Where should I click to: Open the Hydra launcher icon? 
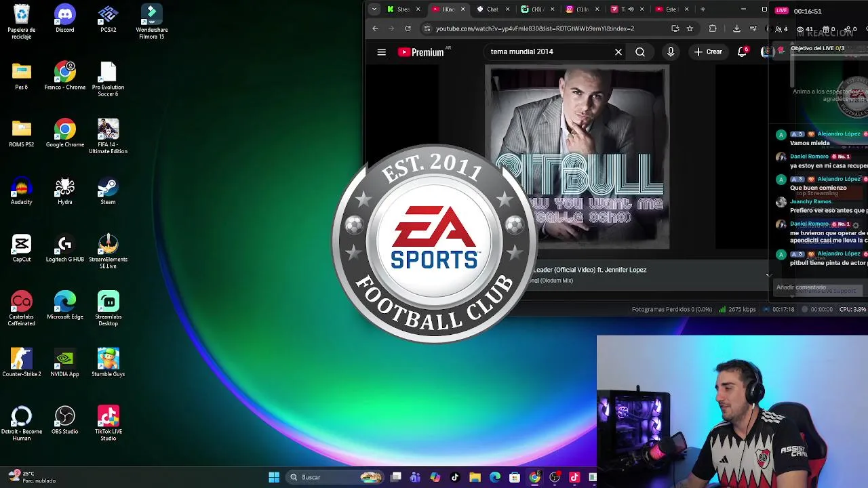[64, 191]
